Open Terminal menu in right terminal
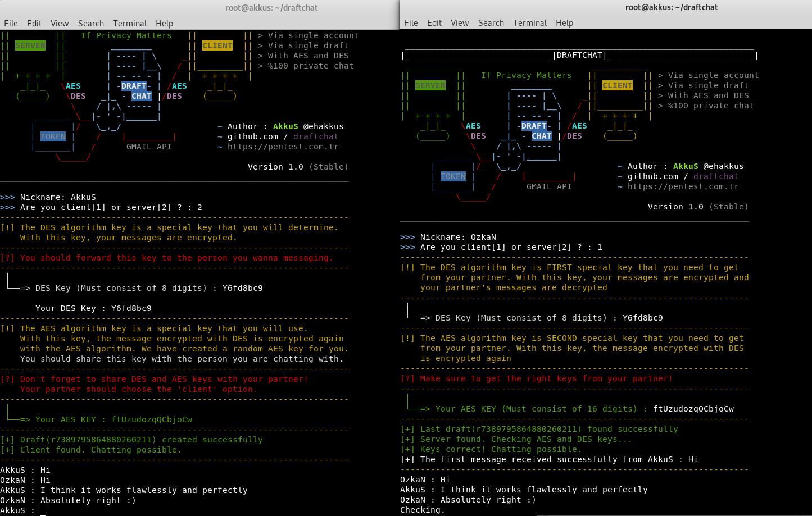This screenshot has height=516, width=812. point(530,23)
